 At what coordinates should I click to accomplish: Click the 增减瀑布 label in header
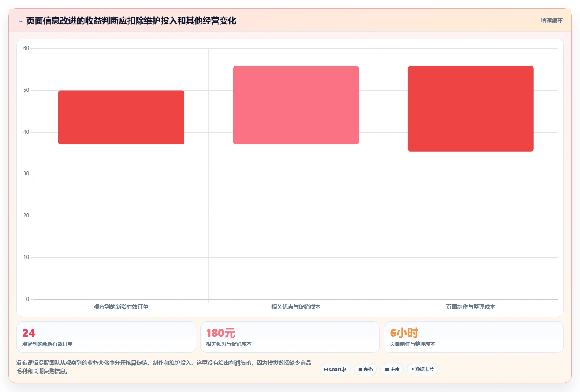551,20
